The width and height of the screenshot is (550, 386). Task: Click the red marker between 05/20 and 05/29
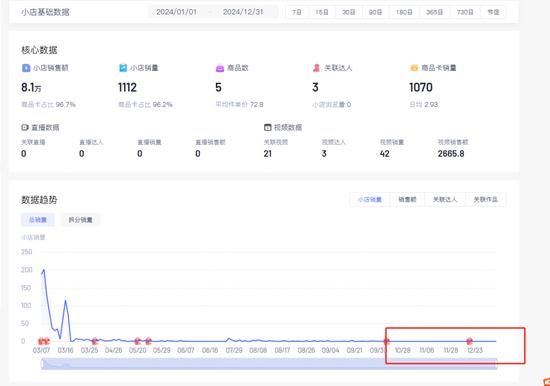[148, 341]
